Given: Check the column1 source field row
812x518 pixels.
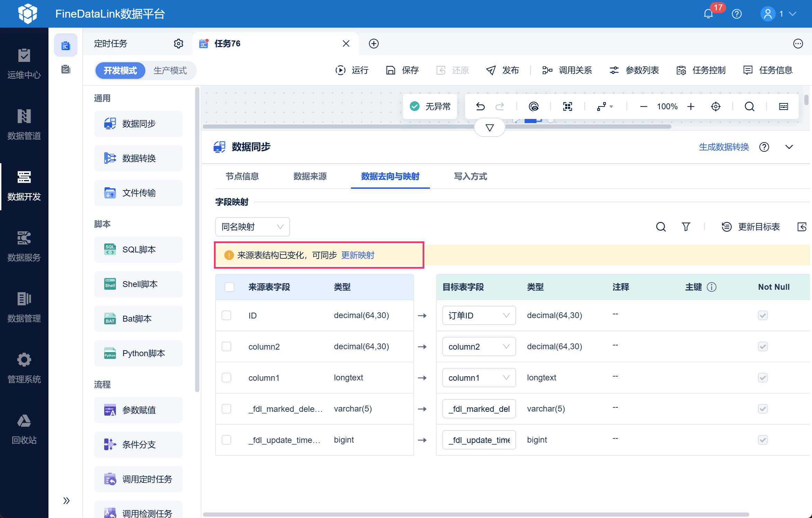Looking at the screenshot, I should [226, 378].
